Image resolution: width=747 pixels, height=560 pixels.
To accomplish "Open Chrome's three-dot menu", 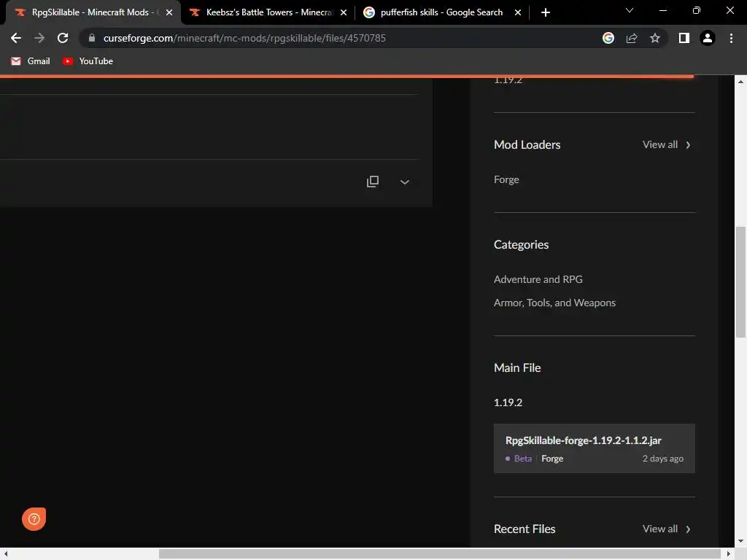I will pos(731,38).
